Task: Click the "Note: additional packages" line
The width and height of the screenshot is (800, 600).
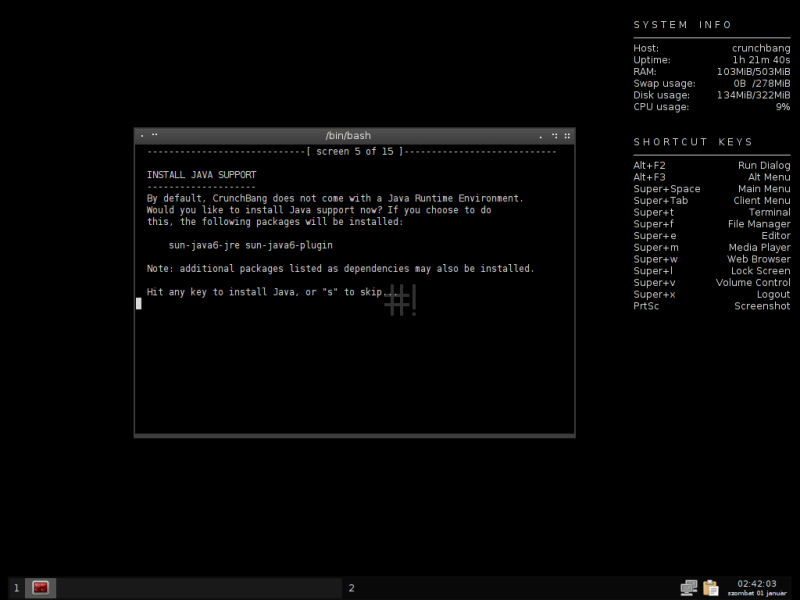Action: (340, 269)
